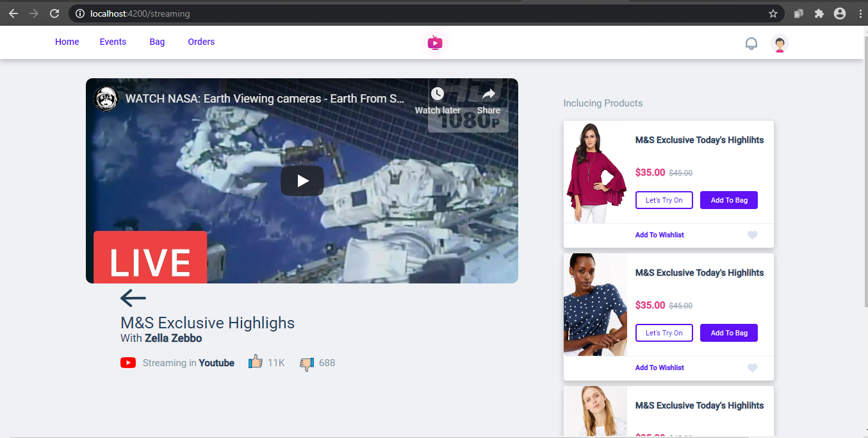The width and height of the screenshot is (868, 438).
Task: Click the pink TV logo in header
Action: coord(435,43)
